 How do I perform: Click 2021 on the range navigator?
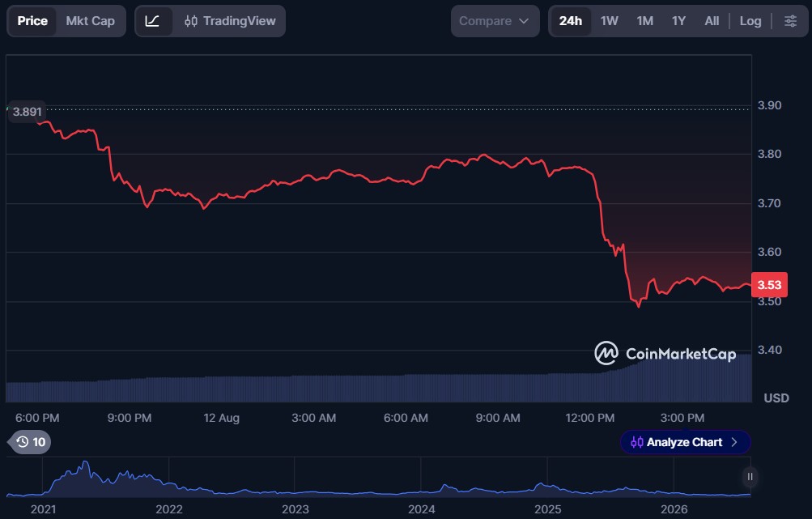click(44, 509)
